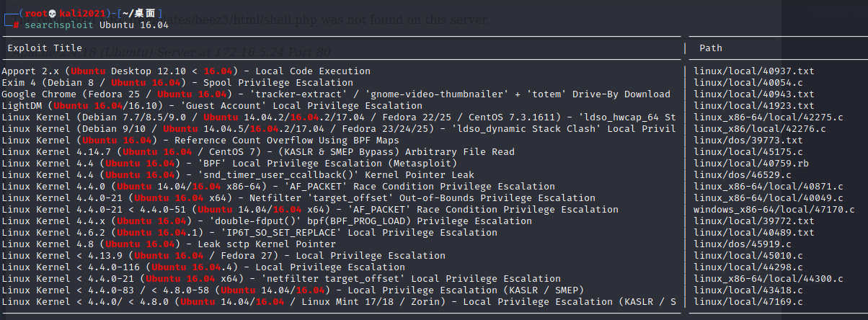
Task: Click path linux/local/47169.c
Action: [x=748, y=302]
